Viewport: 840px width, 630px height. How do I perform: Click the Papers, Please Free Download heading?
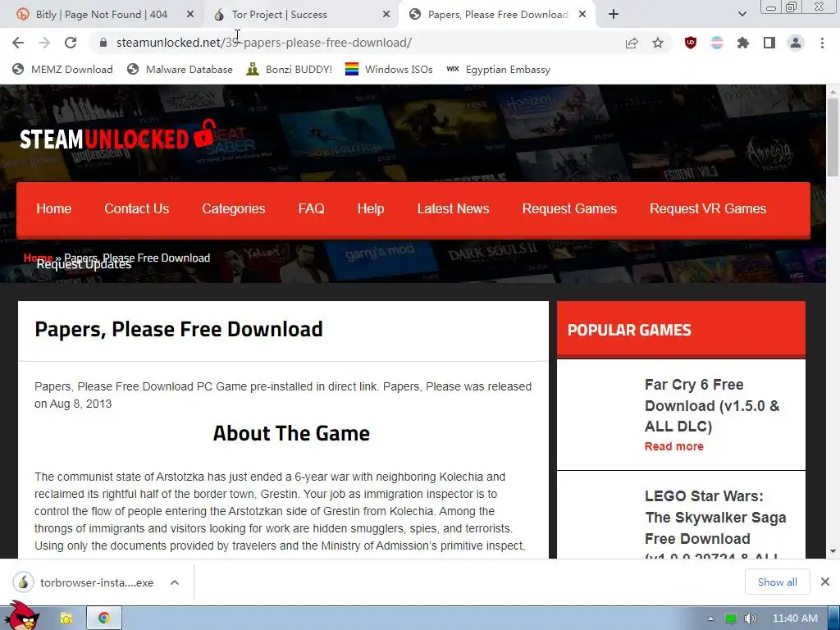point(178,330)
